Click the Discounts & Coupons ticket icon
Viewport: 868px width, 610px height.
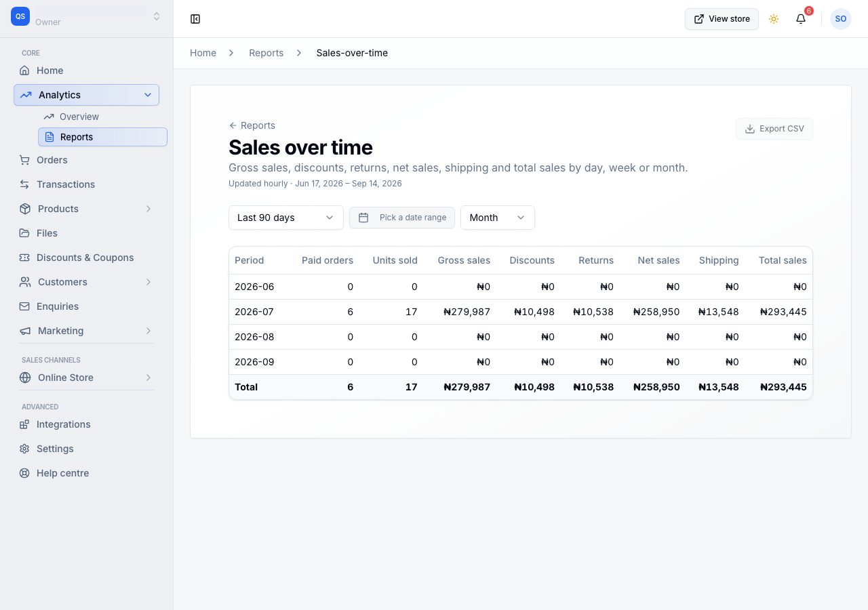coord(24,258)
